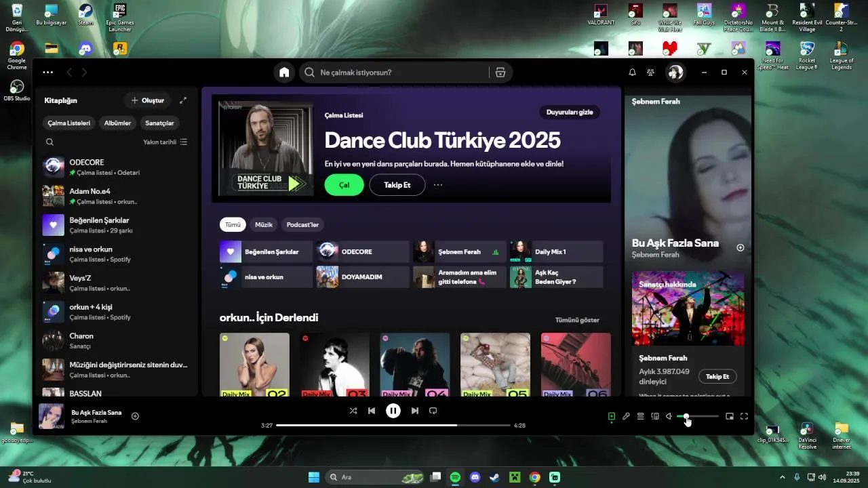
Task: Adjust the volume slider
Action: coord(698,416)
